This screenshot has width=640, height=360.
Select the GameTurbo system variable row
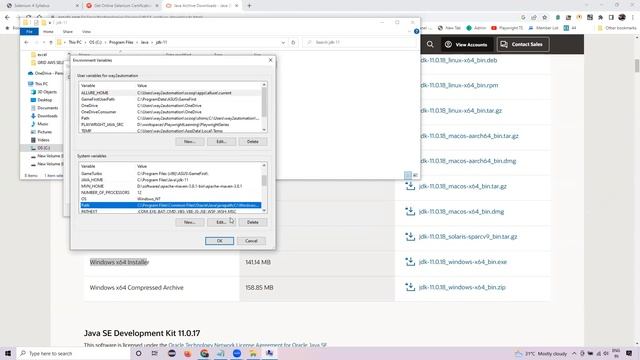(x=170, y=173)
